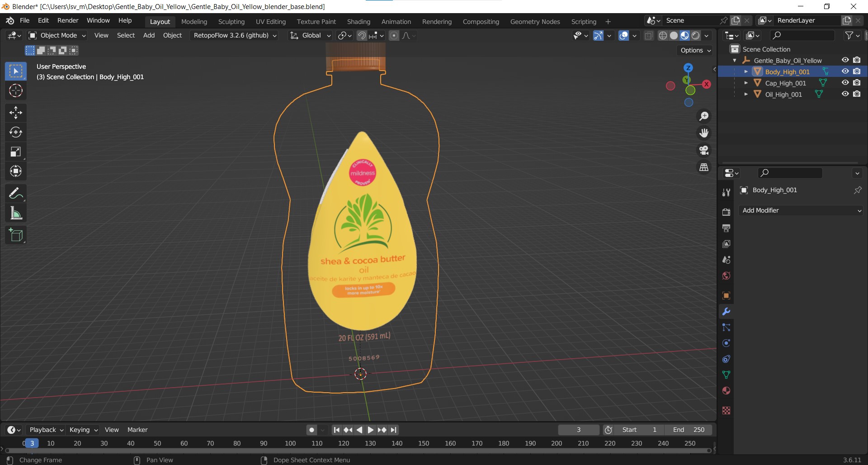Screen dimensions: 868x465
Task: Hide Body_High_001 in viewport via eye
Action: 845,71
